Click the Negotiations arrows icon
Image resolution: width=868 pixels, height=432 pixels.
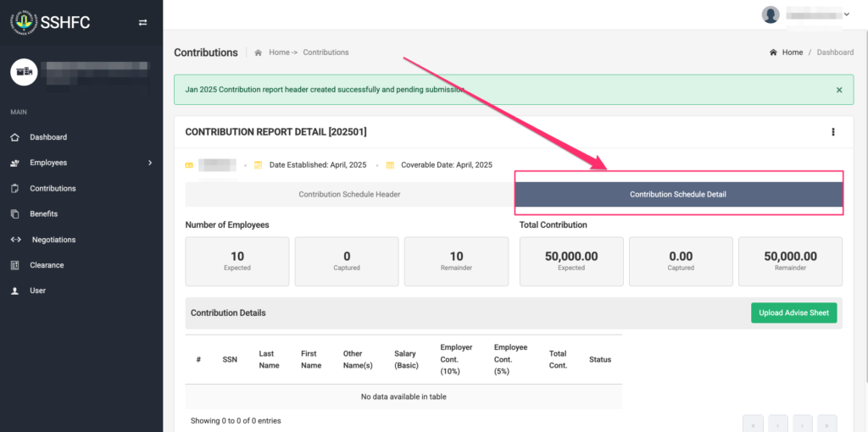(x=15, y=240)
